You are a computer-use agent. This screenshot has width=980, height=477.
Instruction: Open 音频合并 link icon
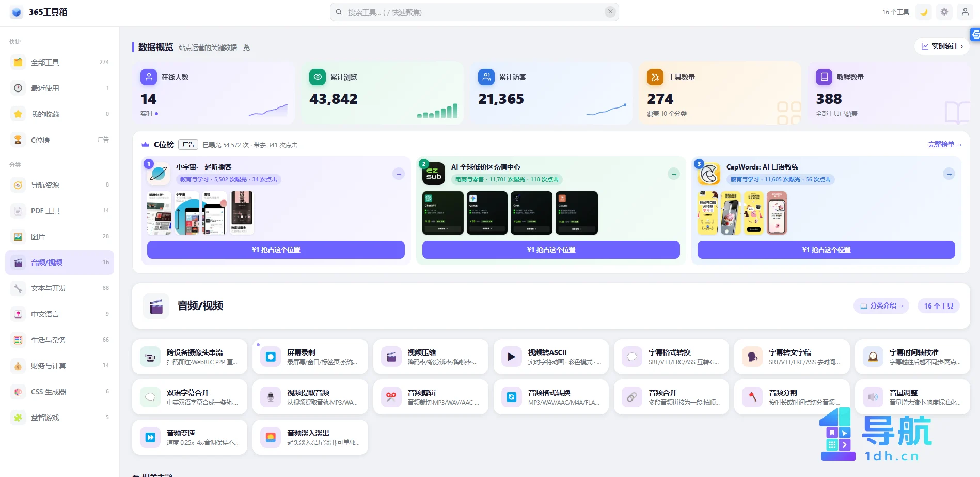click(x=632, y=397)
